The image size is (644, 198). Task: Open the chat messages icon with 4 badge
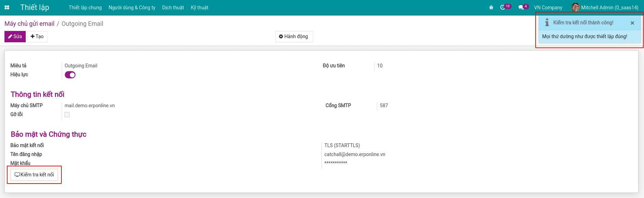(521, 7)
